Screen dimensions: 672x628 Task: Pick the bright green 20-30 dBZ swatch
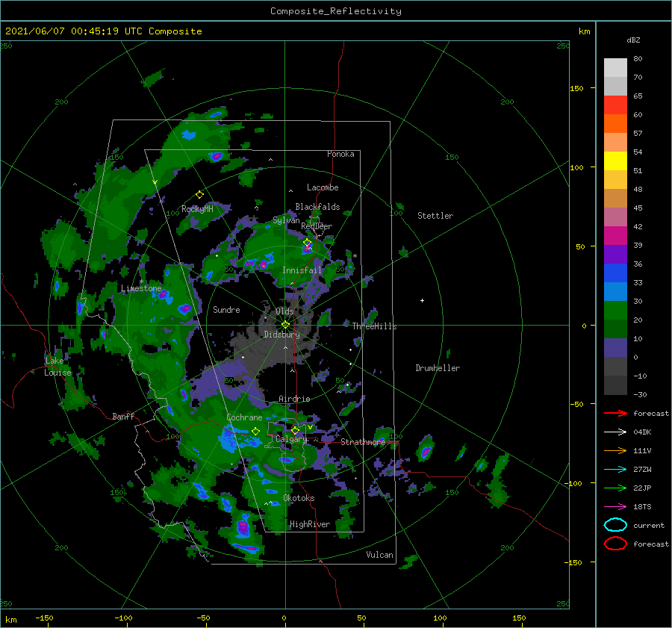point(615,311)
